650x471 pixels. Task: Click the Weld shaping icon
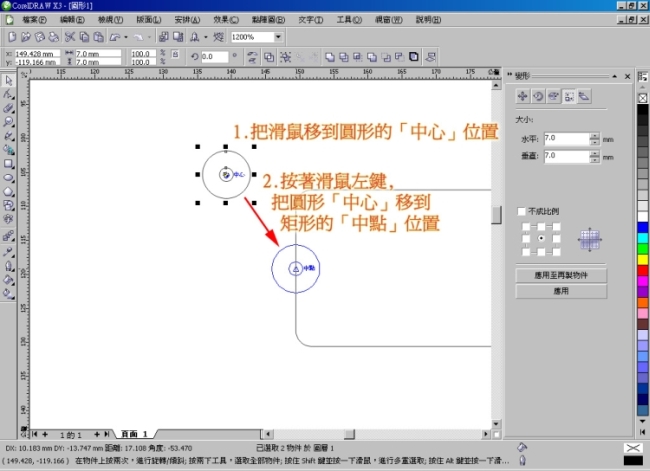(x=330, y=57)
